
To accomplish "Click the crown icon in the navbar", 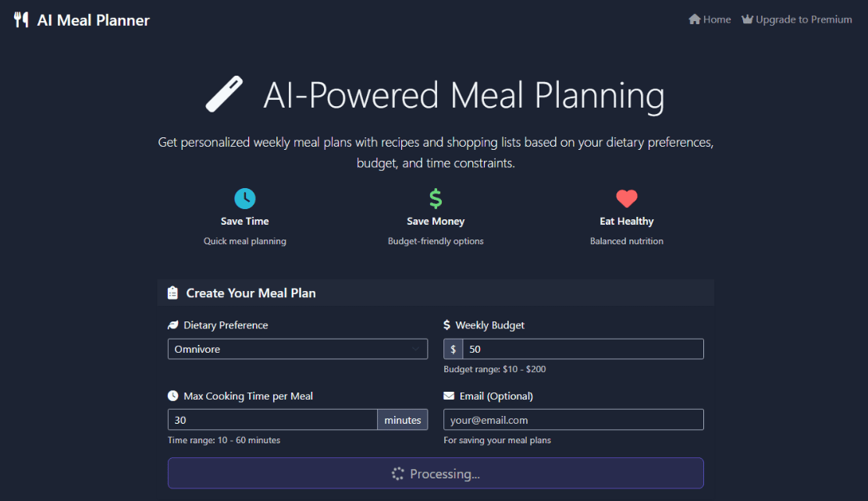I will click(747, 20).
